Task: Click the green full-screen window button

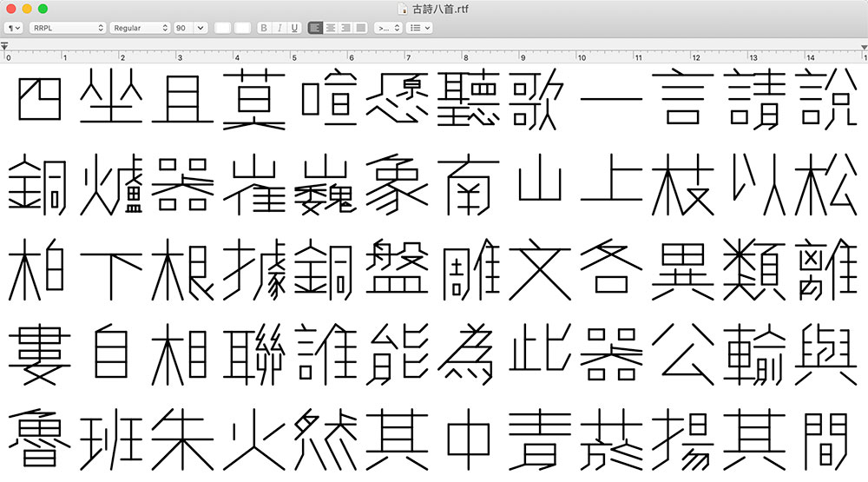Action: [x=43, y=9]
